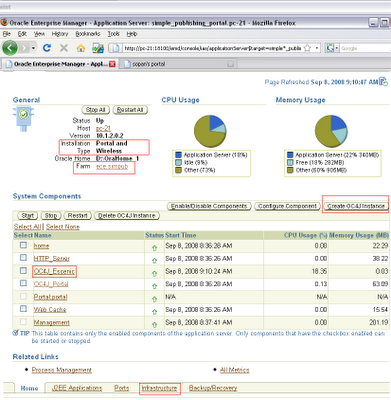391x400 pixels.
Task: Switch to the J2EE Applications tab
Action: 77,388
